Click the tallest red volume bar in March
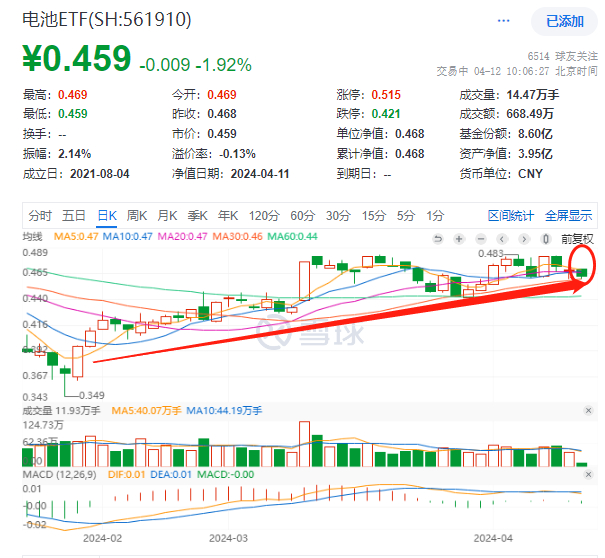The width and height of the screenshot is (605, 558). [x=304, y=444]
